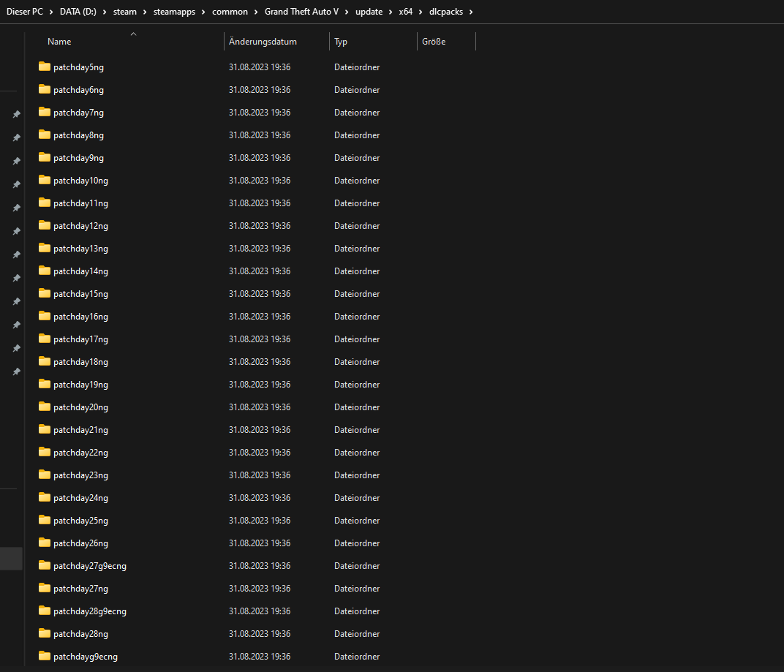Click the patchday7ng folder icon
Image resolution: width=784 pixels, height=672 pixels.
[x=45, y=112]
